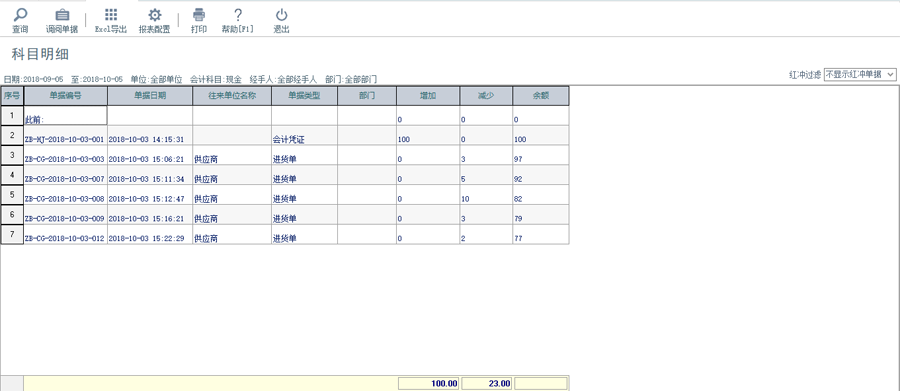The width and height of the screenshot is (900, 391).
Task: Click 往来单位名称 column header
Action: (x=232, y=96)
